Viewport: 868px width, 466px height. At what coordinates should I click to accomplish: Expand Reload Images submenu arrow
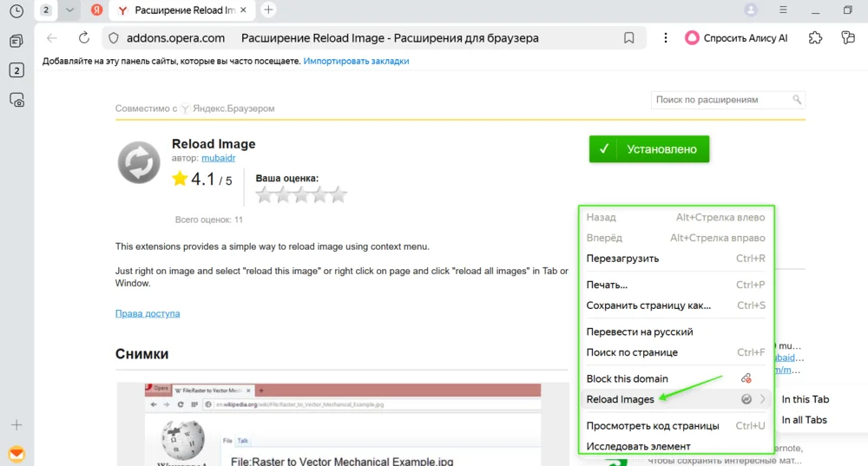[763, 399]
